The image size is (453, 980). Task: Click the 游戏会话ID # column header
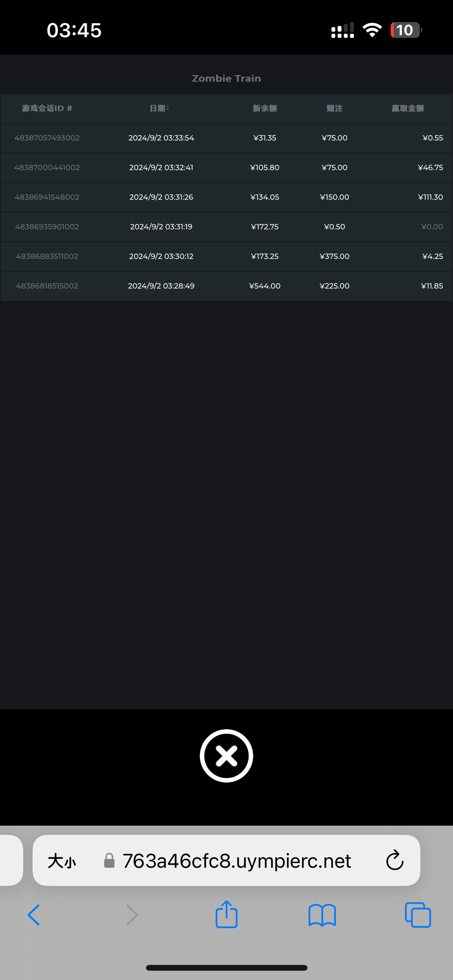pyautogui.click(x=47, y=108)
